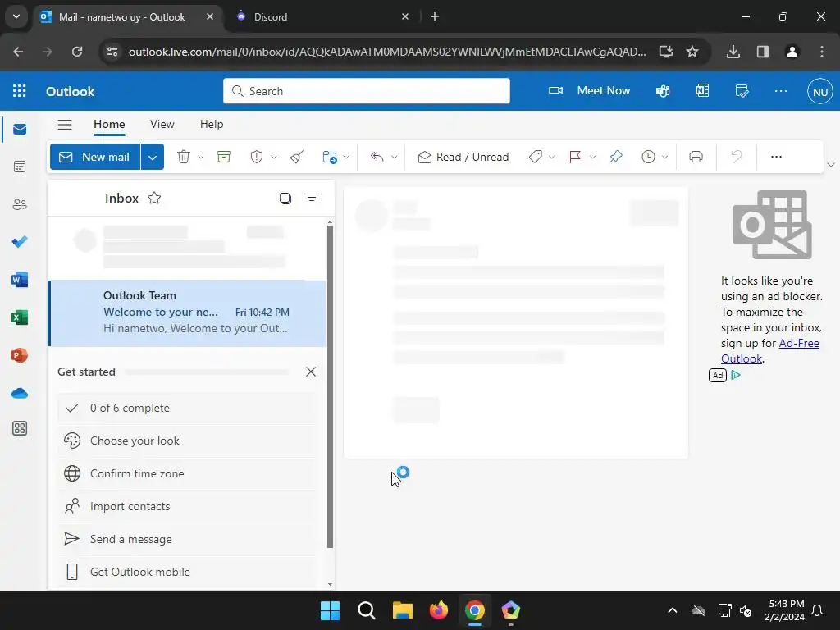Open Get Outlook mobile task
This screenshot has width=840, height=630.
click(188, 572)
